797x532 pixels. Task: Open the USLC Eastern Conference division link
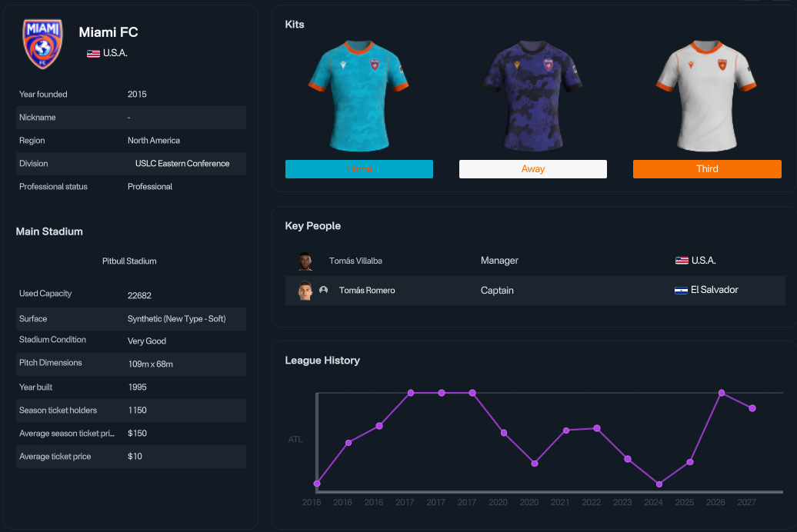click(x=182, y=164)
